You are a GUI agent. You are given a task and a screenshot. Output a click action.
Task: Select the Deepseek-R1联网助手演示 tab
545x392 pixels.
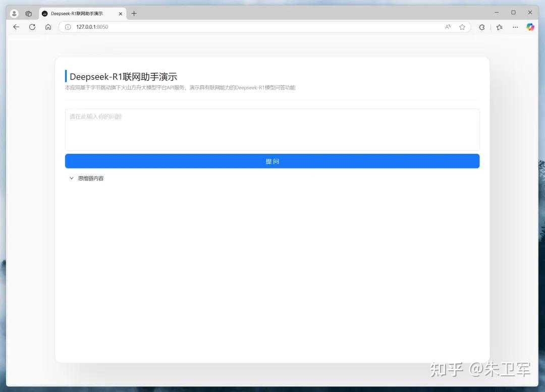point(81,14)
